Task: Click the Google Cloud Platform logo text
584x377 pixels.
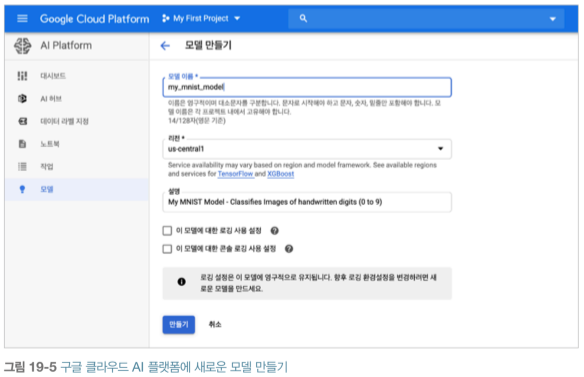Action: coord(95,19)
